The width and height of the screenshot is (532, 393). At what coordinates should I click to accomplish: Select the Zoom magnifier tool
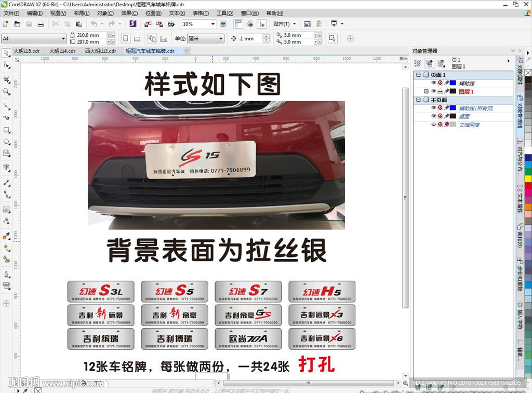coord(6,91)
